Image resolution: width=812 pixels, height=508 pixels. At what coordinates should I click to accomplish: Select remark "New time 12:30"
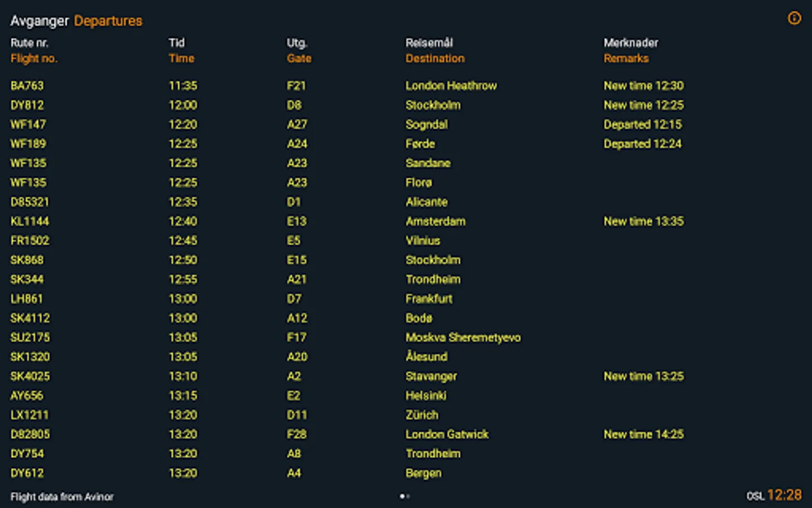click(x=643, y=86)
